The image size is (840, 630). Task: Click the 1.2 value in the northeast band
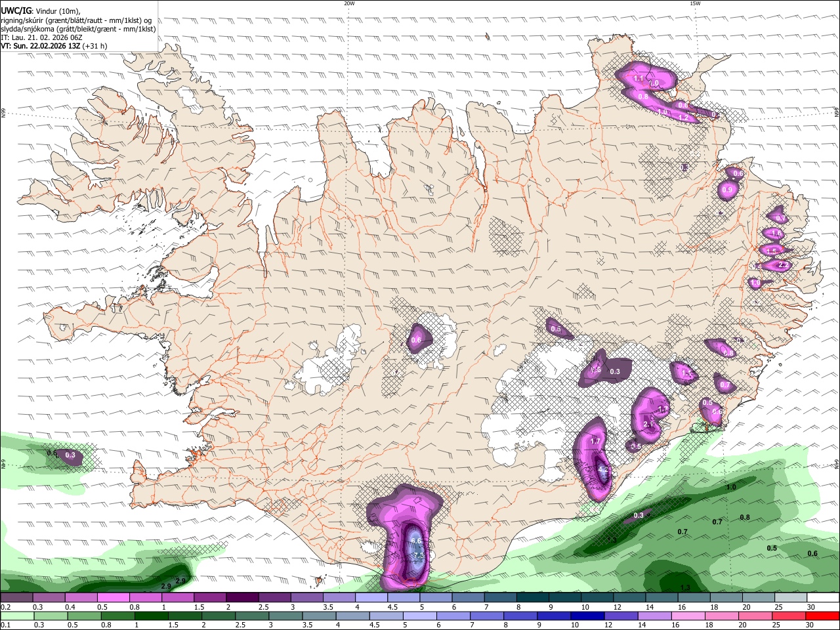click(682, 117)
